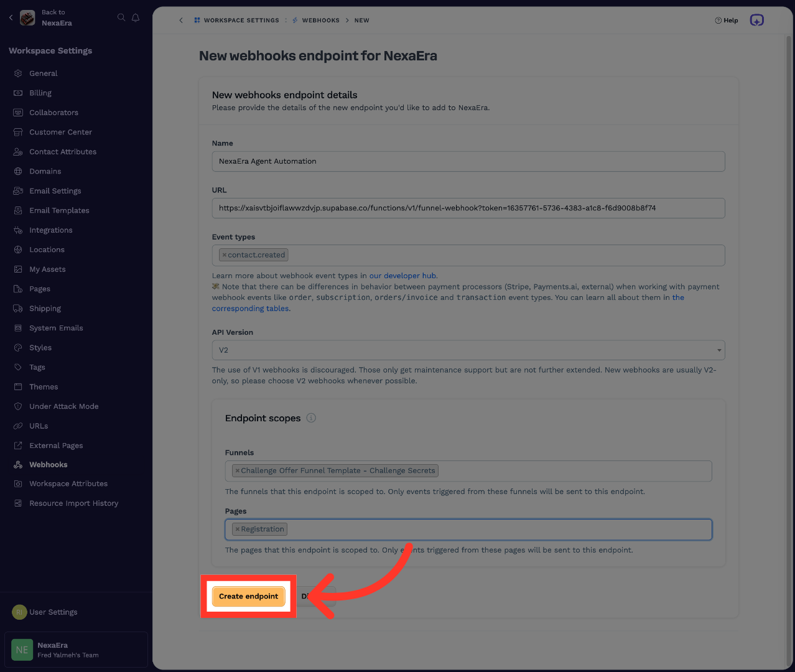Click the Themes icon in sidebar
The height and width of the screenshot is (672, 795).
pos(18,387)
